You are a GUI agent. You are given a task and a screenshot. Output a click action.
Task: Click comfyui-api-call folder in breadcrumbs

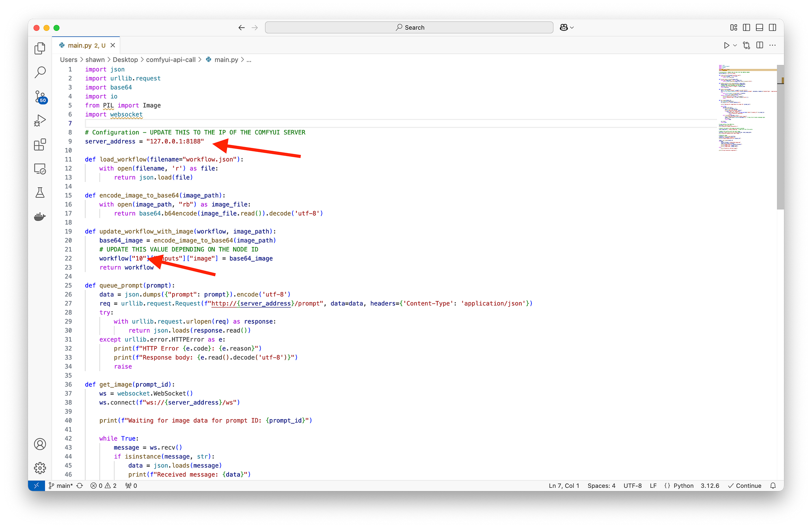tap(171, 60)
